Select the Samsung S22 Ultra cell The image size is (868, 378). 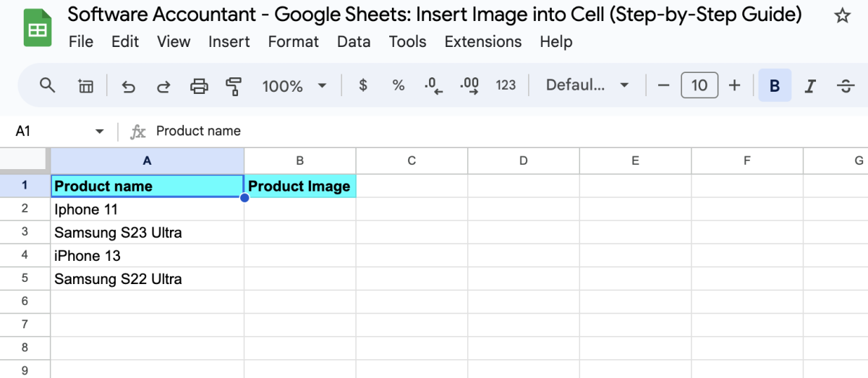point(148,278)
